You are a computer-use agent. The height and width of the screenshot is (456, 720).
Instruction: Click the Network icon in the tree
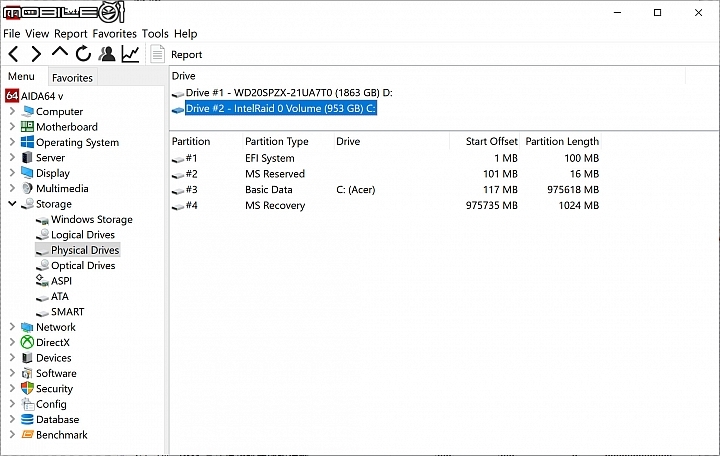click(28, 327)
